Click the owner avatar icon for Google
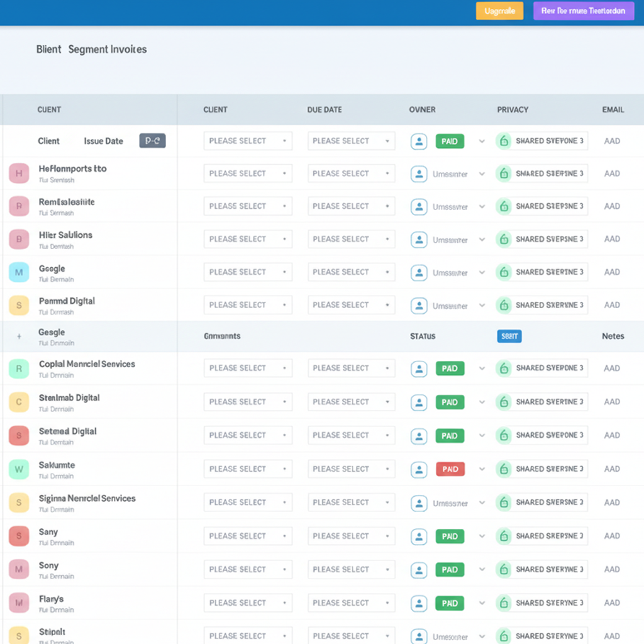The width and height of the screenshot is (644, 644). (x=419, y=272)
